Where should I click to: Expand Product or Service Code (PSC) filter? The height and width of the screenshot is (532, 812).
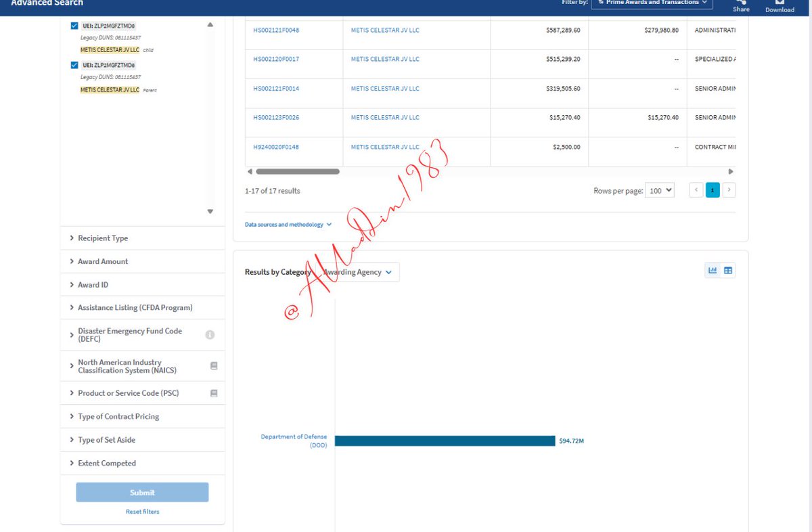coord(142,393)
